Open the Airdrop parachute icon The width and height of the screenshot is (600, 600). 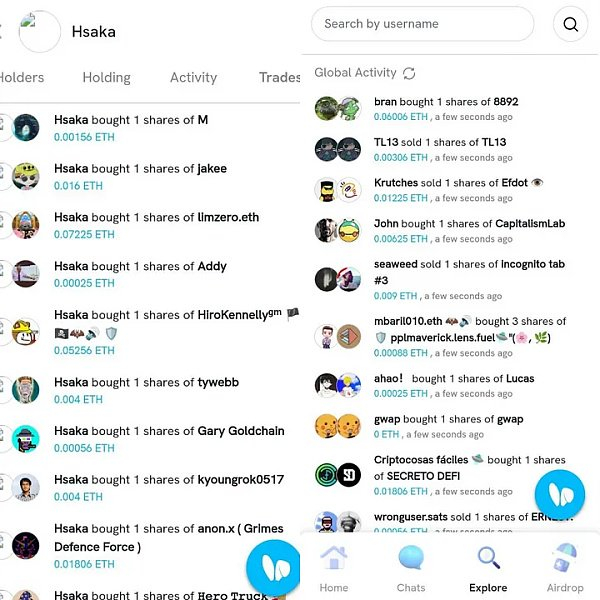tap(565, 558)
